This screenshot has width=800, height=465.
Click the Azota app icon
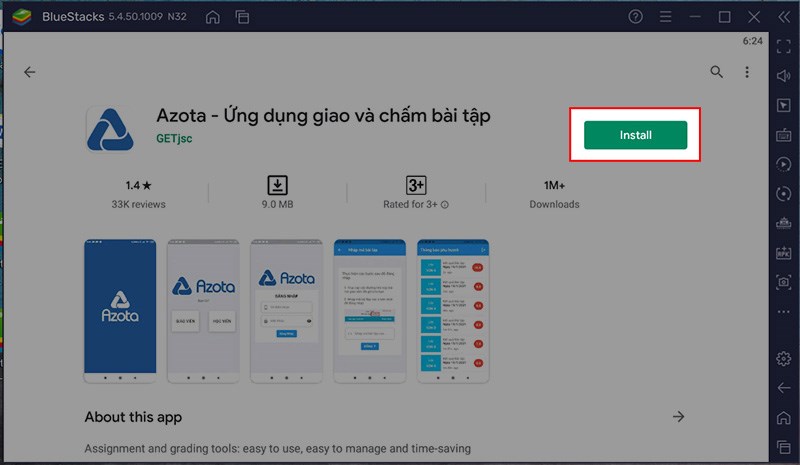tap(110, 129)
